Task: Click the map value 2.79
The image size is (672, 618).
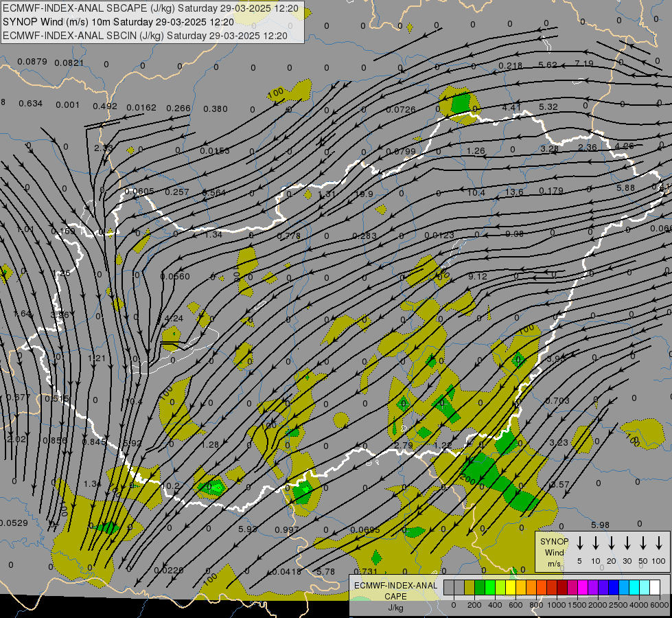Action: pyautogui.click(x=404, y=445)
